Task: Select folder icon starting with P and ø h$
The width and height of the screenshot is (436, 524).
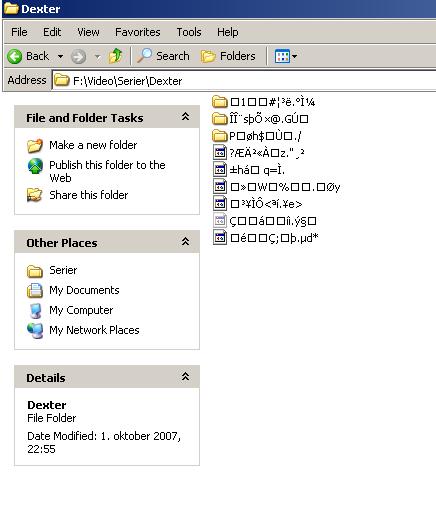Action: (220, 135)
